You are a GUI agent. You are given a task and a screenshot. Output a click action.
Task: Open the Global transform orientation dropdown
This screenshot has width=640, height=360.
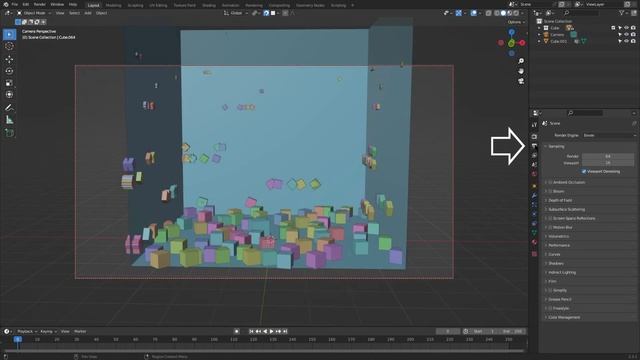[x=236, y=13]
